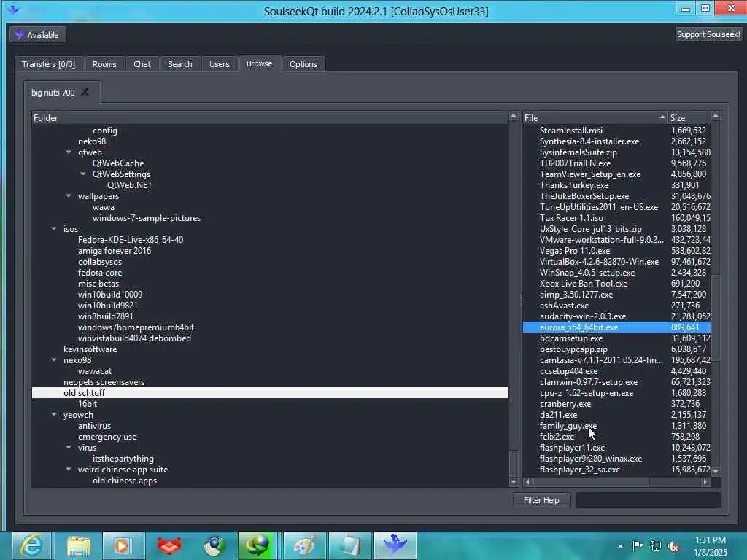Click the Soulseek bird taskbar icon
The width and height of the screenshot is (747, 560).
pos(395,545)
